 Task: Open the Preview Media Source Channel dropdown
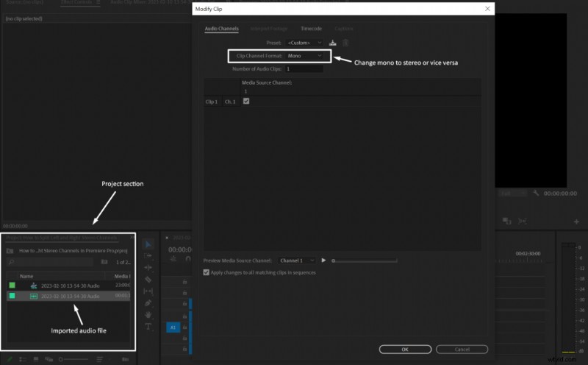(296, 261)
